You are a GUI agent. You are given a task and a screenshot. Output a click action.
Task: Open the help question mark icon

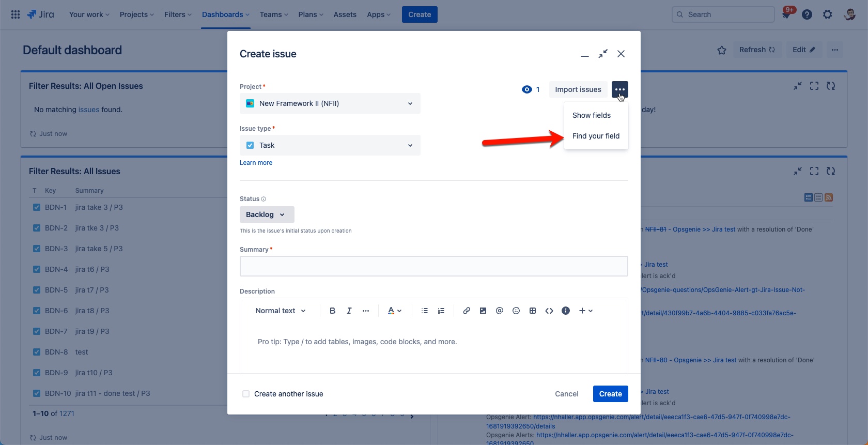(x=807, y=14)
